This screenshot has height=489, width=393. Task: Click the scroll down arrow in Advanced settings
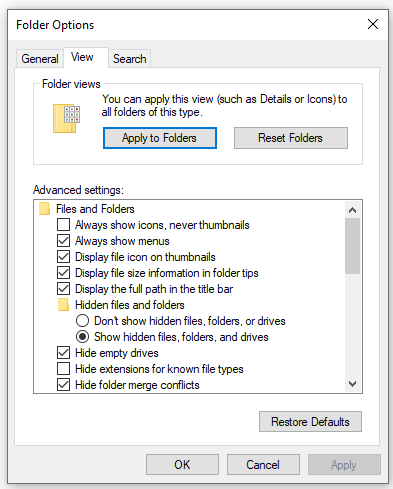pyautogui.click(x=352, y=384)
